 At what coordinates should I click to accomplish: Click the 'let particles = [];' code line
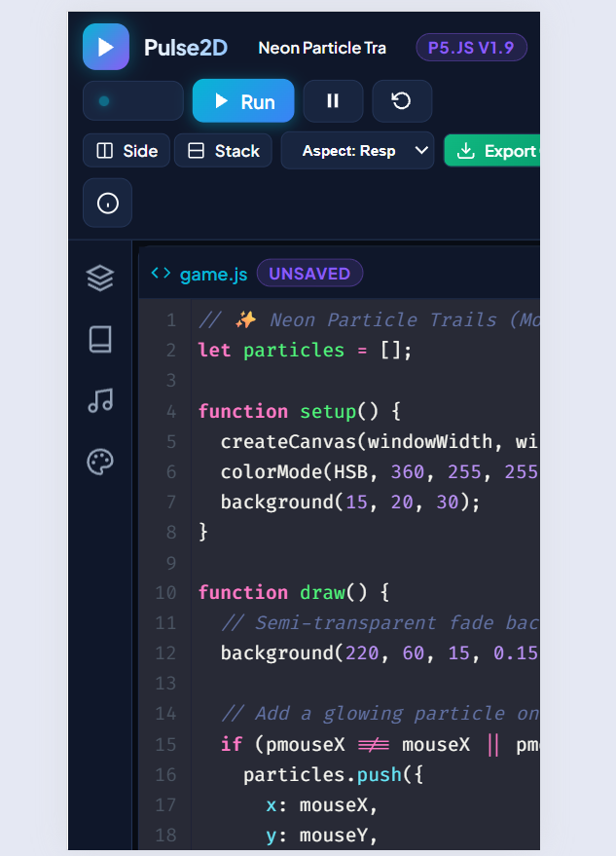(305, 351)
